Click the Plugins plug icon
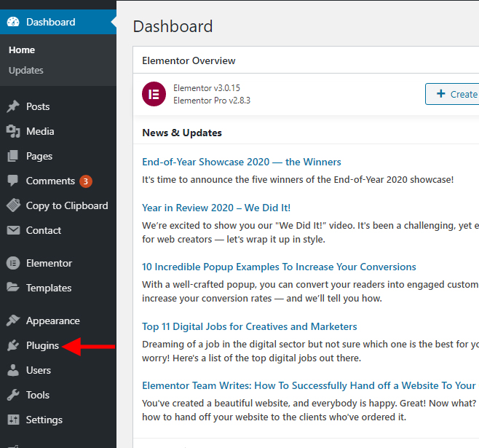The image size is (479, 448). (13, 345)
